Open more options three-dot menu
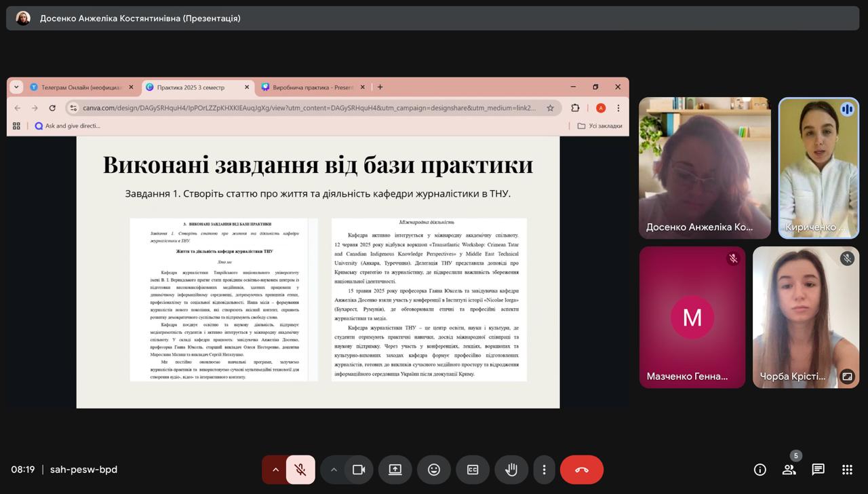Screen dimensions: 868x494 click(x=544, y=470)
